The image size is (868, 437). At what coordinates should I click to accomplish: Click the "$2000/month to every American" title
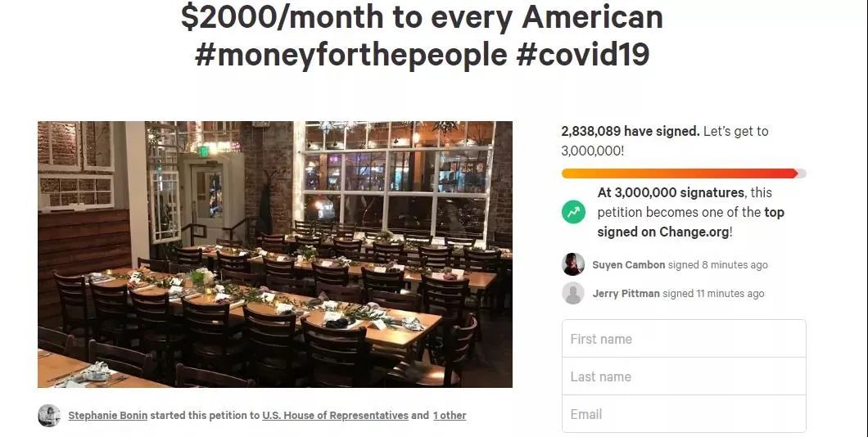(422, 17)
